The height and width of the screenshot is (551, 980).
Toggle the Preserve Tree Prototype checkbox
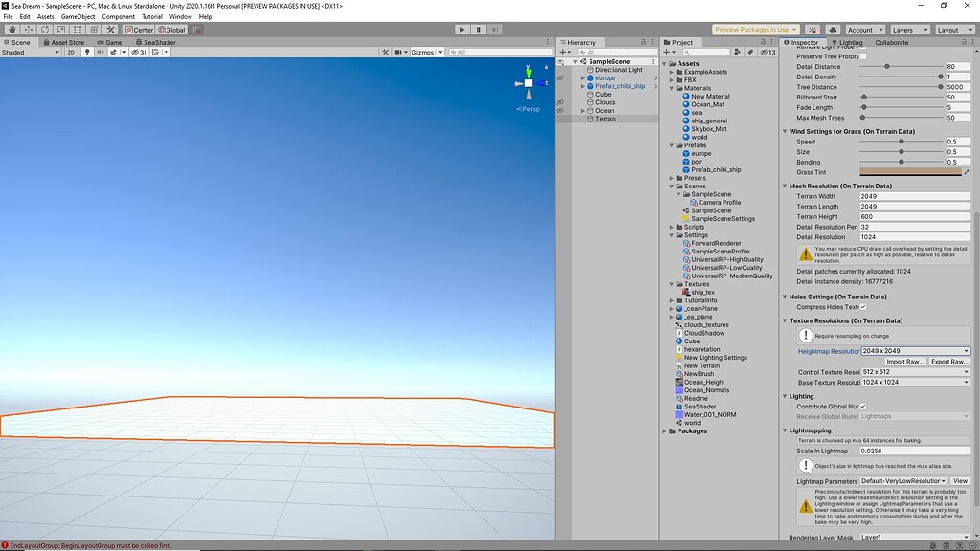pos(864,55)
